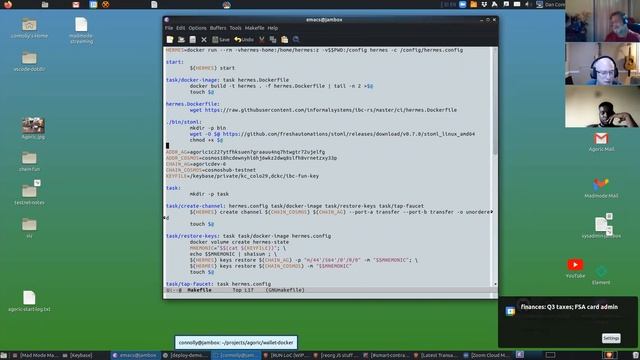Click the task/create-channel target line
640x360 pixels.
(x=295, y=206)
